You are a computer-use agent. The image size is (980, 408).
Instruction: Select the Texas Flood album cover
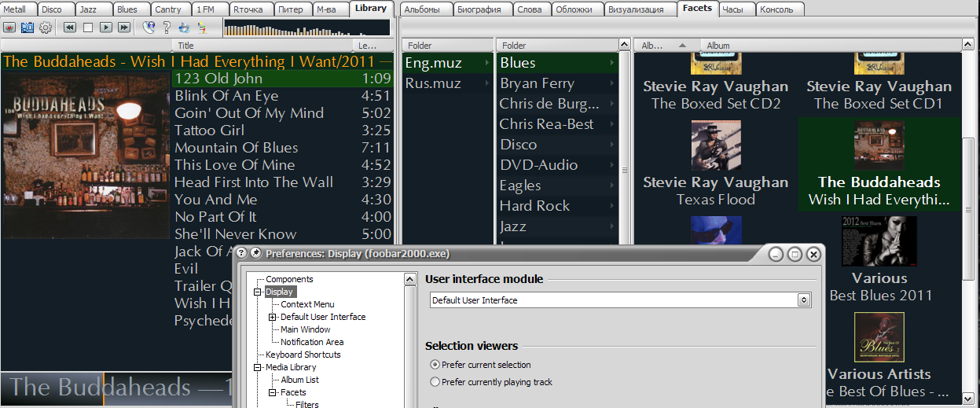tap(716, 145)
